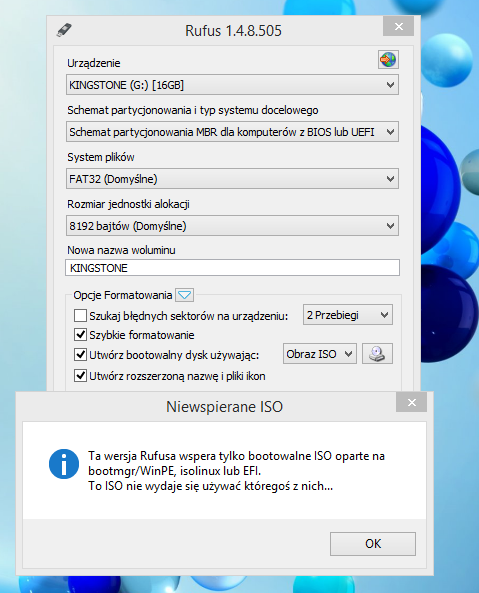The image size is (479, 593).
Task: Open the 2 Przebiegi passes dropdown
Action: [348, 315]
